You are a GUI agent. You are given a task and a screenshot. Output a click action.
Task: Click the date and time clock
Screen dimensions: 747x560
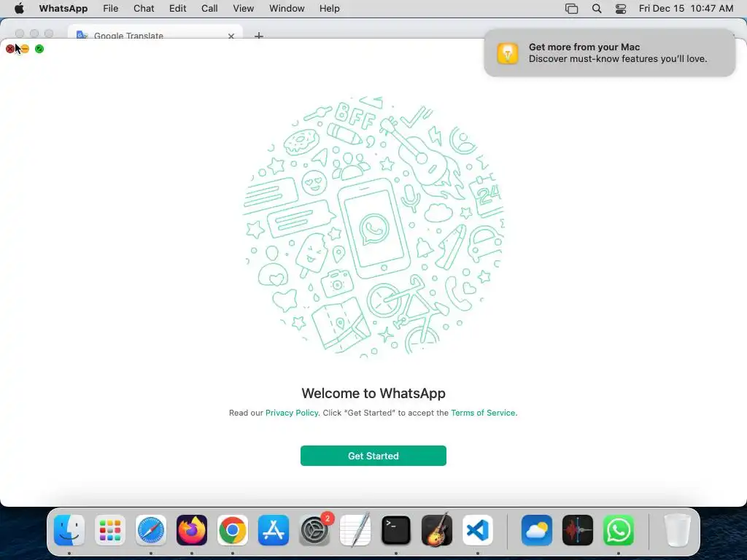[x=686, y=9]
